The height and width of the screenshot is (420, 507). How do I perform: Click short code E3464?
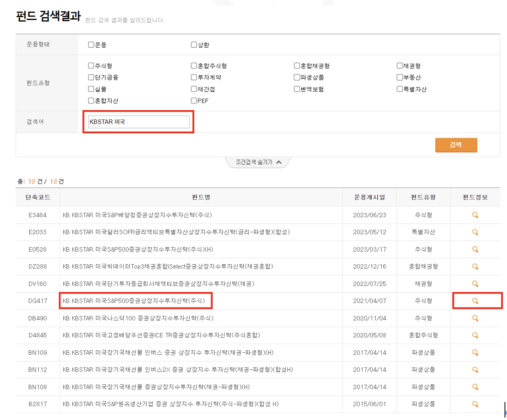38,215
